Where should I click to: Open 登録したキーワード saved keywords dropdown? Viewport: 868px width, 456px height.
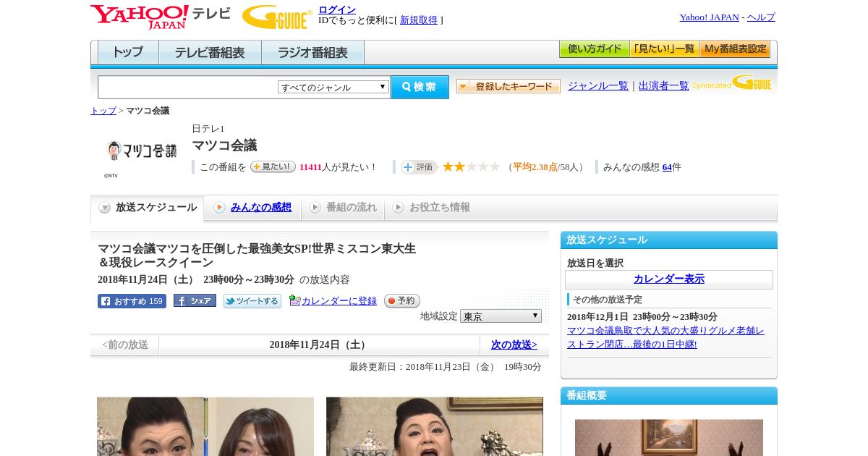coord(508,86)
